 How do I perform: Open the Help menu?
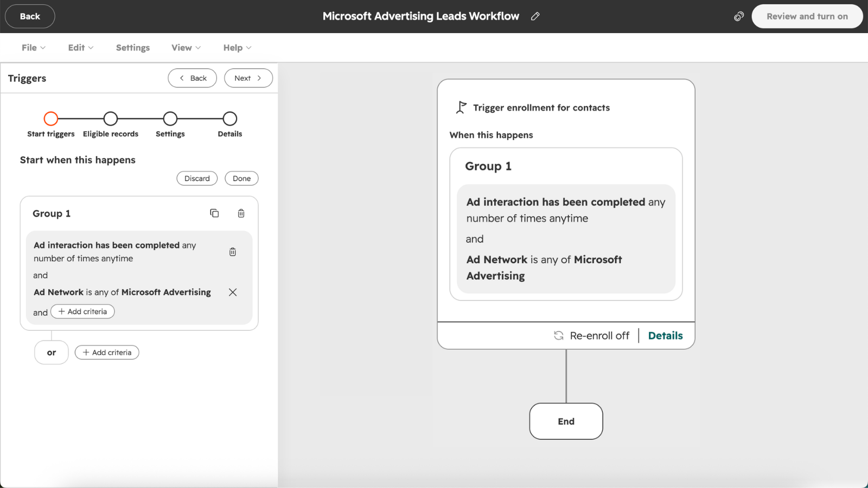point(238,48)
